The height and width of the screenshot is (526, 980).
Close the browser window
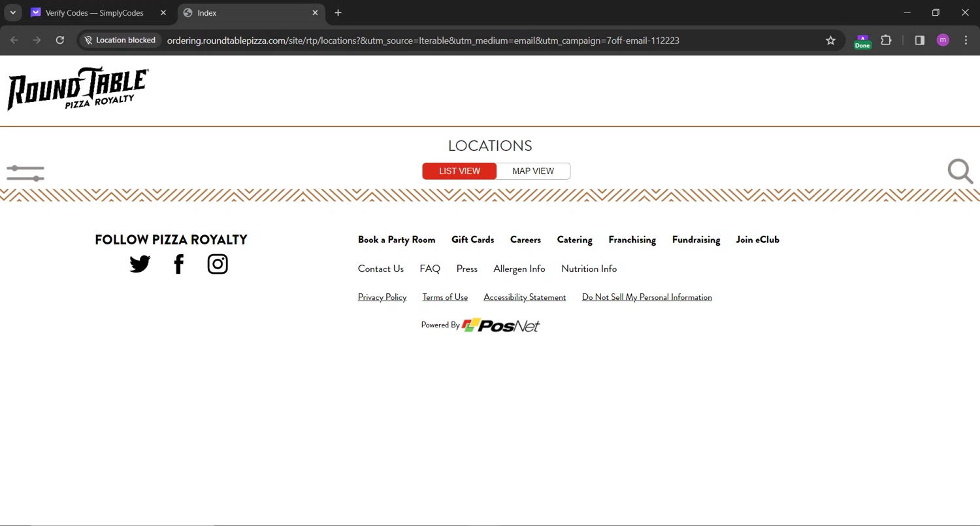965,12
